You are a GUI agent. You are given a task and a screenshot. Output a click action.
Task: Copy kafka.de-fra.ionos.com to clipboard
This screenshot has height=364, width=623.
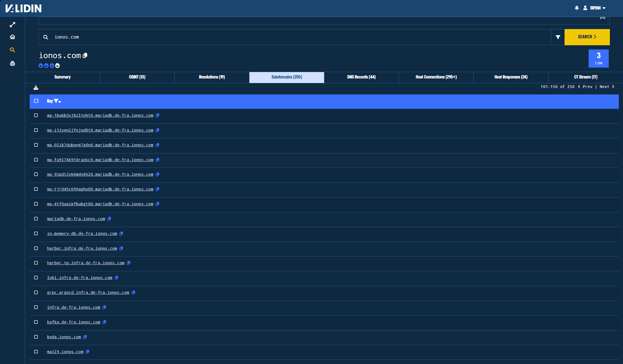coord(104,322)
